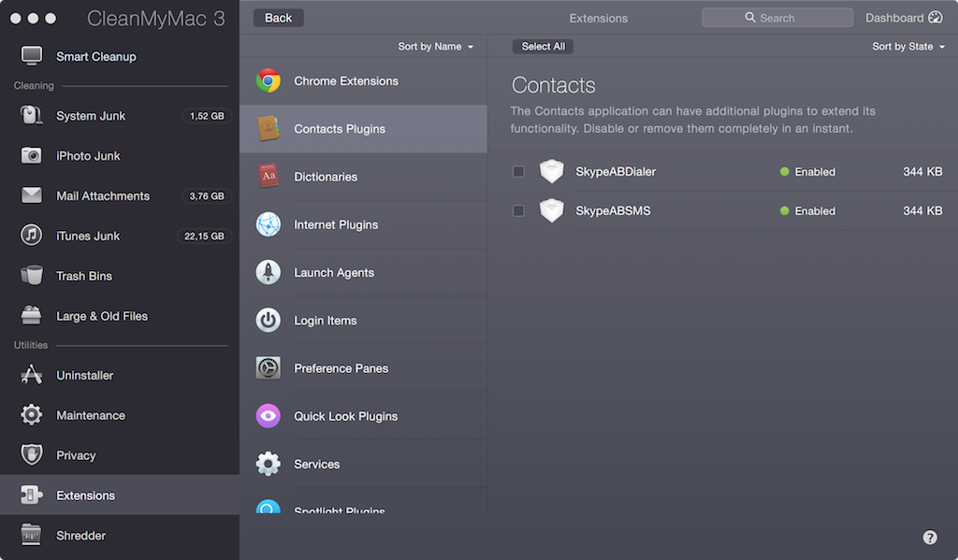Click the Internet Plugins globe icon
The width and height of the screenshot is (958, 560).
(269, 224)
